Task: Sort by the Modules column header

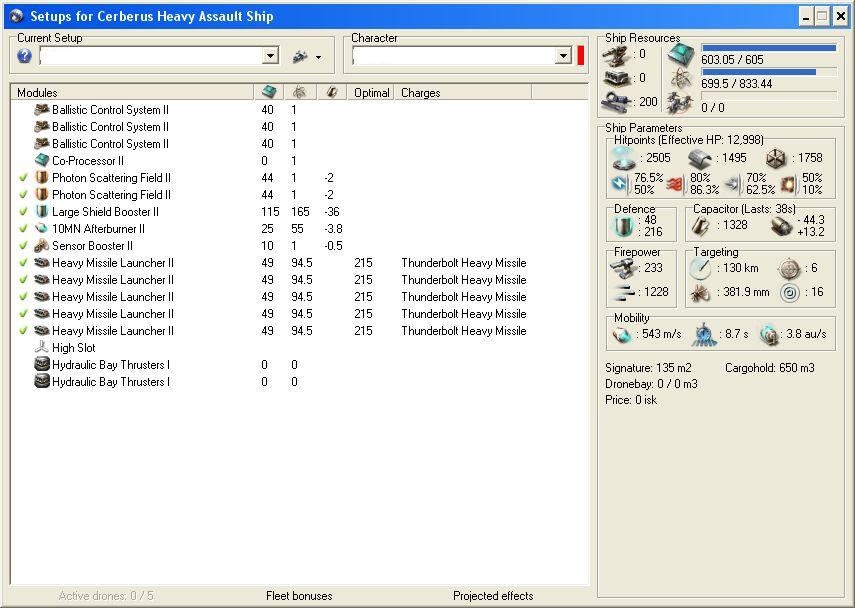Action: click(x=132, y=93)
